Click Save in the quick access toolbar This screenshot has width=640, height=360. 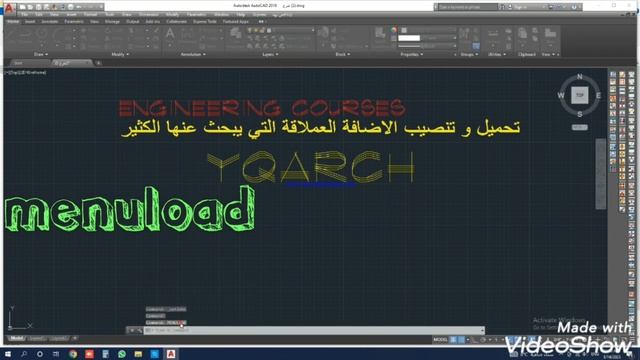pyautogui.click(x=38, y=7)
